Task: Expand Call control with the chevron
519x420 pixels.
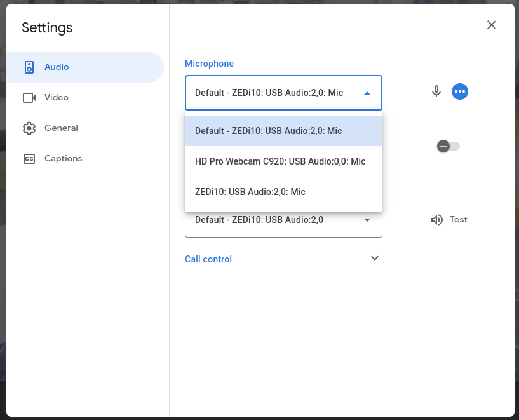Action: pyautogui.click(x=375, y=258)
